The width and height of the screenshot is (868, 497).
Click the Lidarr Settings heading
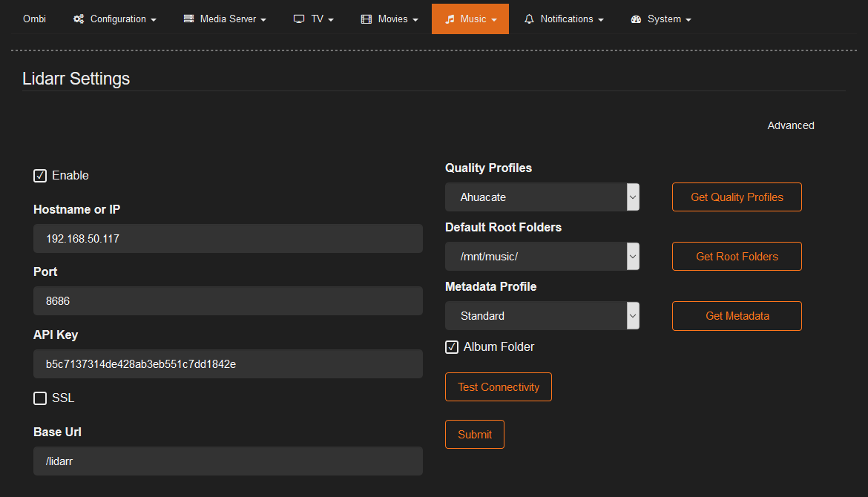[x=76, y=79]
